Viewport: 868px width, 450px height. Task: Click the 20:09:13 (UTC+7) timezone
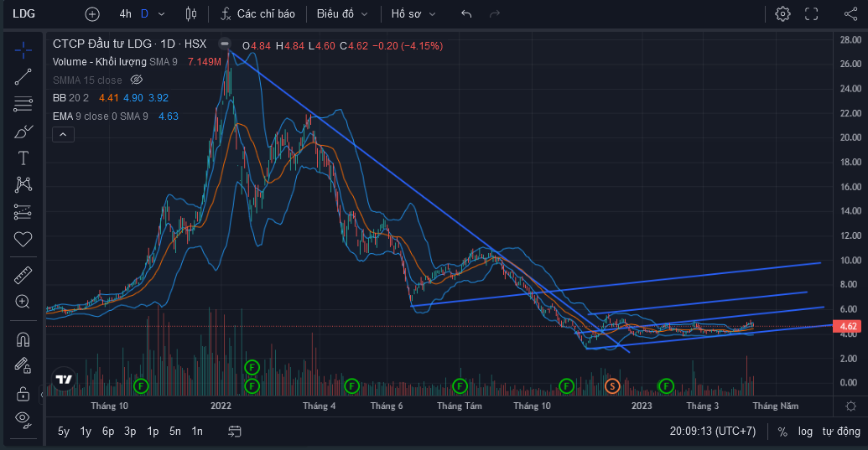(x=713, y=432)
